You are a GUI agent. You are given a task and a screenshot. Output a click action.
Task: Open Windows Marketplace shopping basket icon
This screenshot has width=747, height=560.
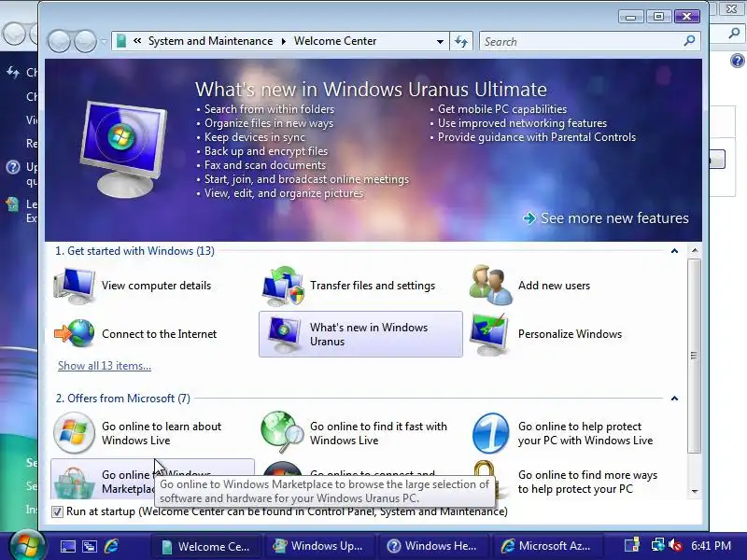tap(74, 482)
